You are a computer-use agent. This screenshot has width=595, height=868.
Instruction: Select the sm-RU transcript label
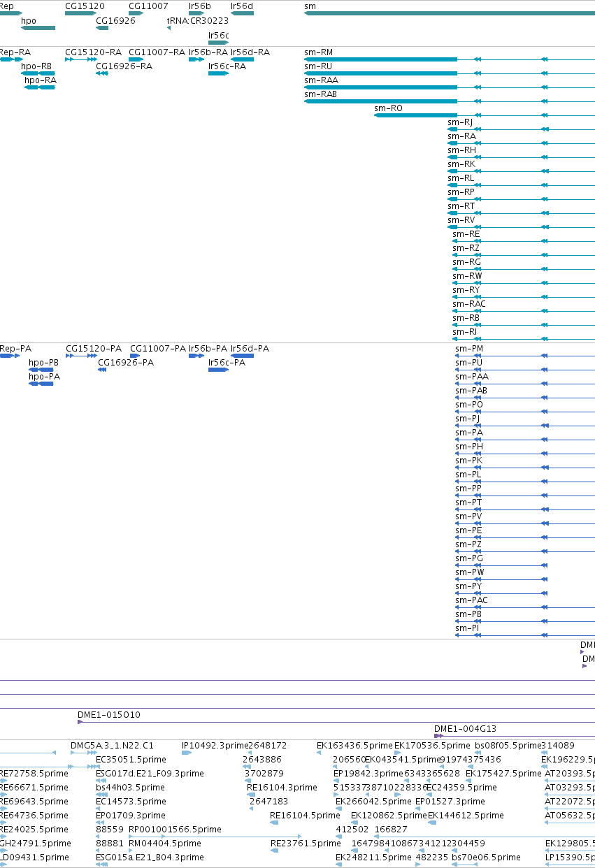coord(318,66)
